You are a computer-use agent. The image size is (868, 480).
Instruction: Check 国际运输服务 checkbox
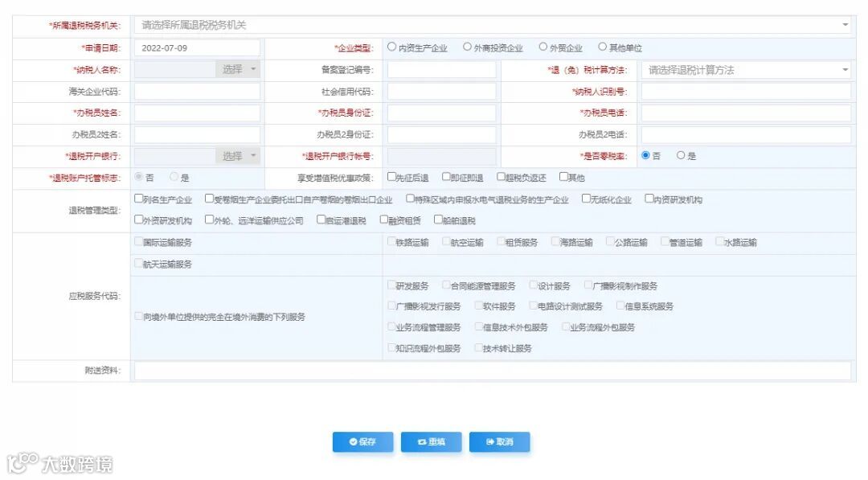(x=139, y=241)
